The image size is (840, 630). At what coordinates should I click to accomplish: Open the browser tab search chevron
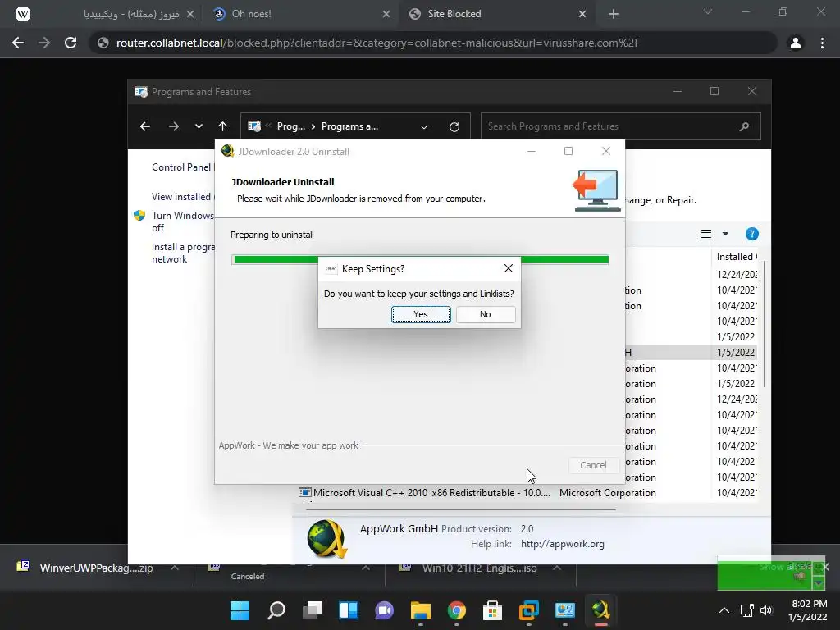tap(708, 11)
